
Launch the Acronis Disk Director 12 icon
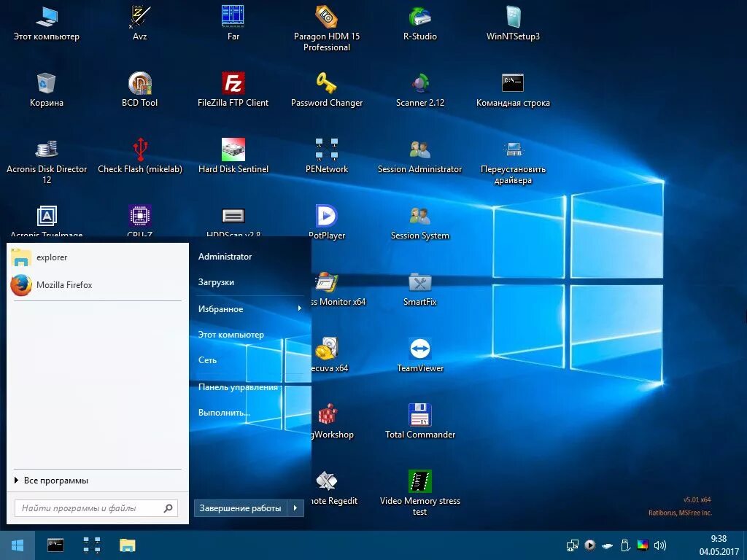coord(46,161)
